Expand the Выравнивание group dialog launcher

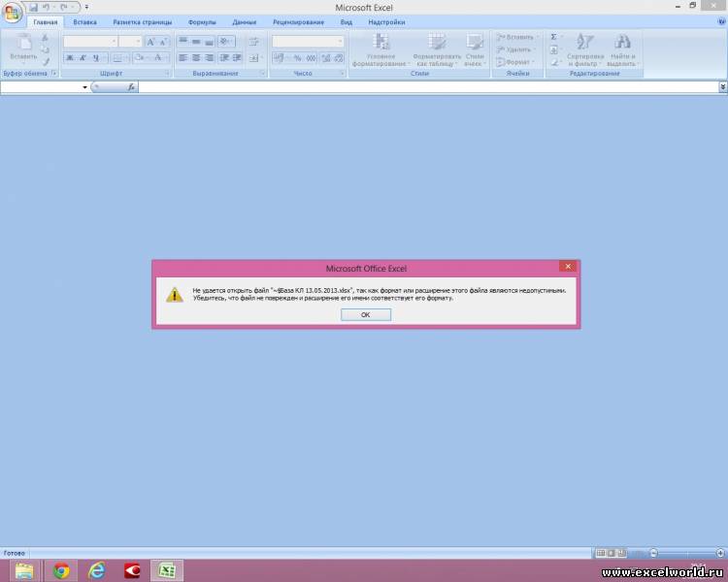[262, 74]
